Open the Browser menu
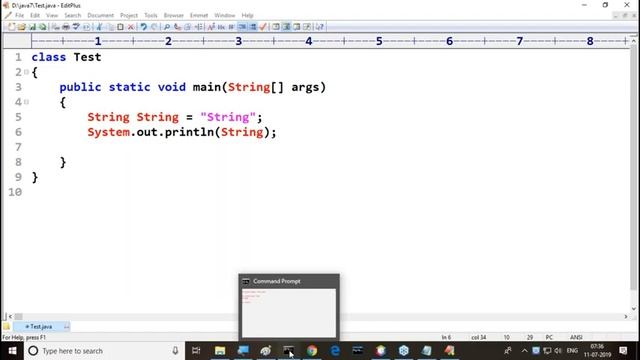The height and width of the screenshot is (360, 640). pos(173,16)
